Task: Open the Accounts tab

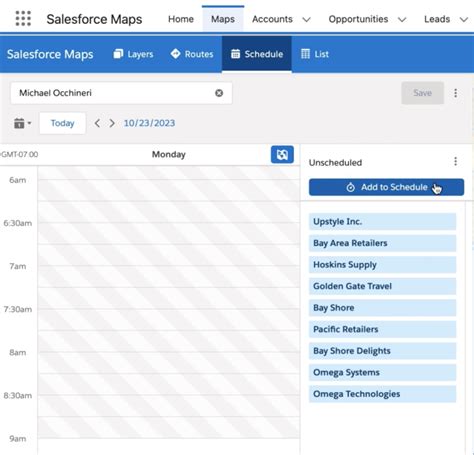Action: pyautogui.click(x=272, y=19)
